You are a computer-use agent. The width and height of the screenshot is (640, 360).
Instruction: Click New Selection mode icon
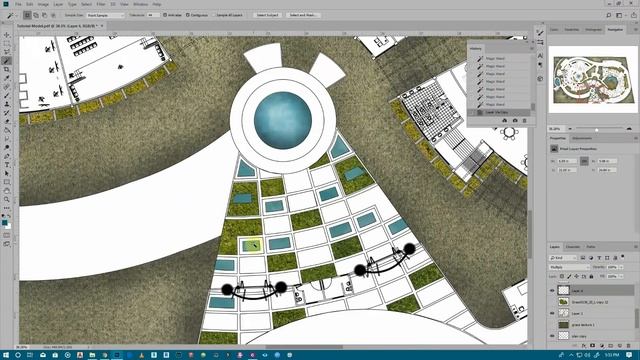(27, 15)
